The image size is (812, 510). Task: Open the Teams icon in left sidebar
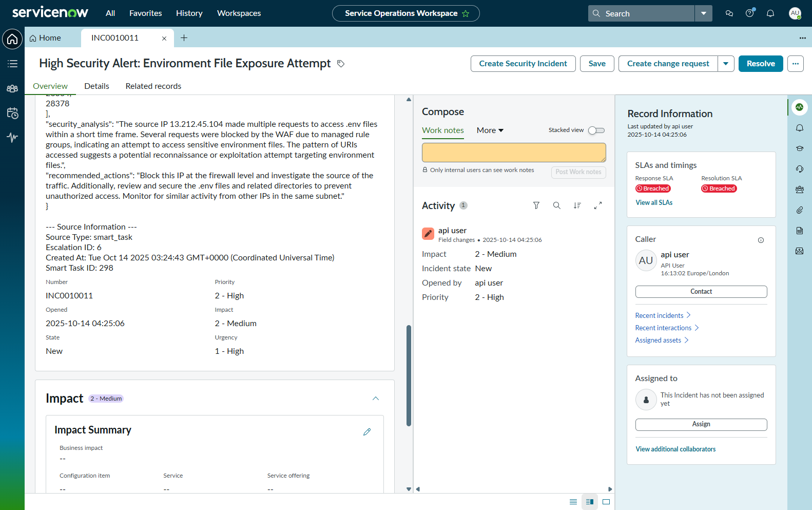tap(12, 88)
